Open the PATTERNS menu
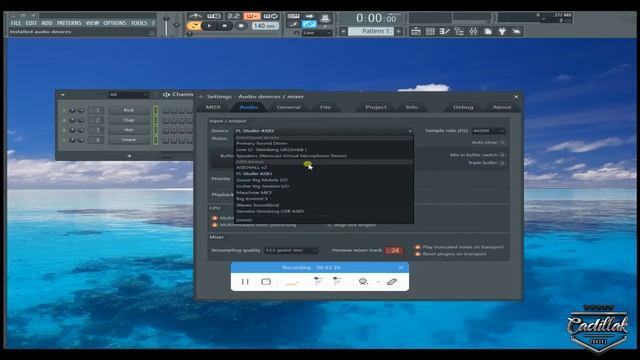640x360 pixels. tap(69, 23)
